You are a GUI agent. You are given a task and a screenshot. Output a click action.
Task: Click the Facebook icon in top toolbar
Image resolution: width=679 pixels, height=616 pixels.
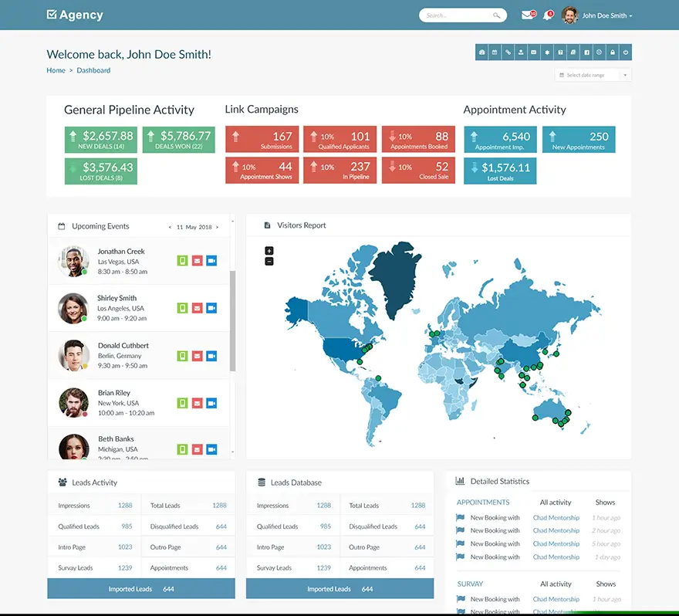click(586, 52)
